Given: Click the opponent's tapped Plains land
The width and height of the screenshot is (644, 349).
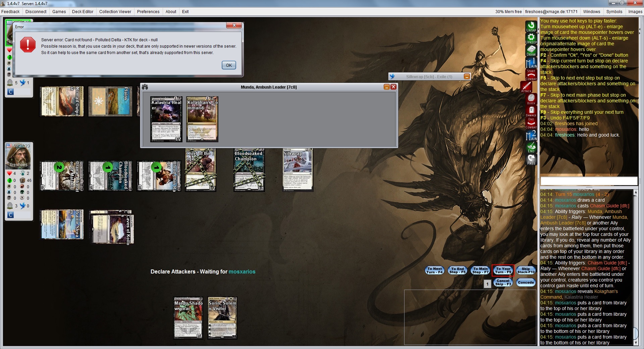Looking at the screenshot, I should point(109,101).
